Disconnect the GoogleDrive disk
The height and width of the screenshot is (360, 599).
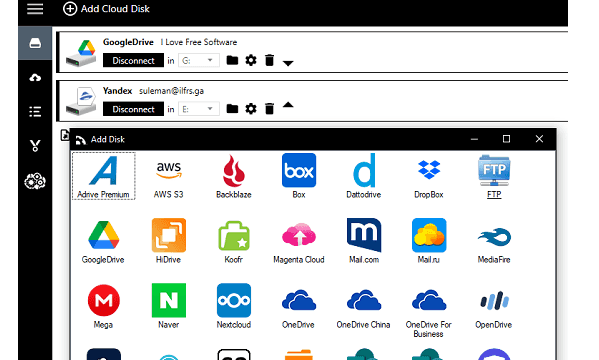(133, 60)
